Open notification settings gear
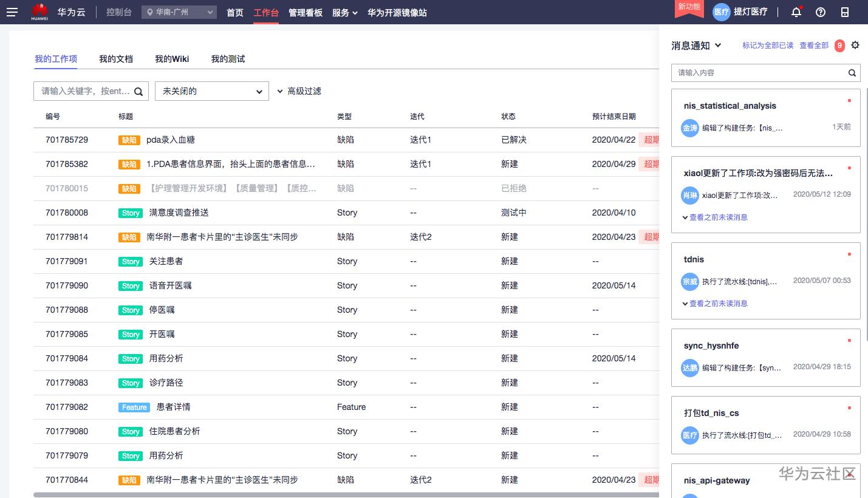 pos(855,45)
